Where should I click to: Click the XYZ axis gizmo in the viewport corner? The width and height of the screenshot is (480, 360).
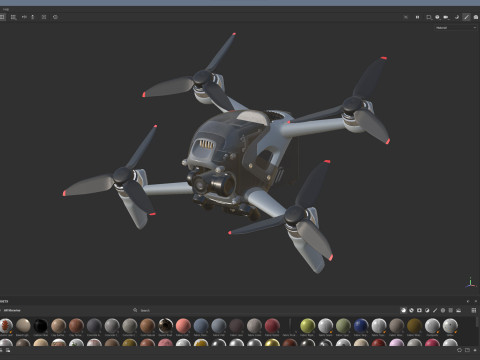click(470, 282)
